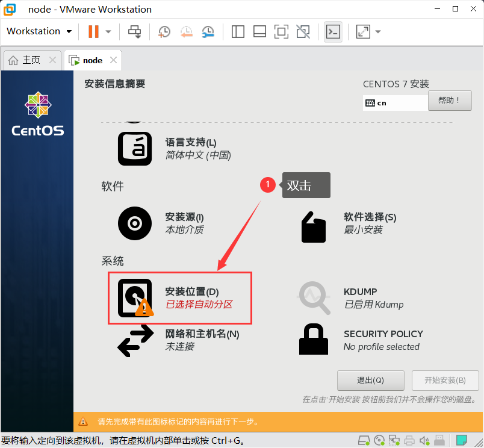
Task: Take a snapshot of this virtual machine
Action: tap(164, 31)
